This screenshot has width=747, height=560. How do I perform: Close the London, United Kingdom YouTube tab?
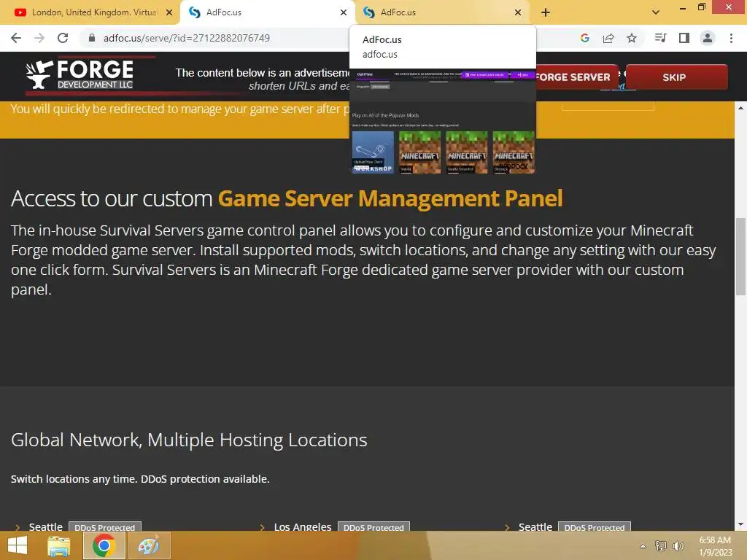point(169,12)
